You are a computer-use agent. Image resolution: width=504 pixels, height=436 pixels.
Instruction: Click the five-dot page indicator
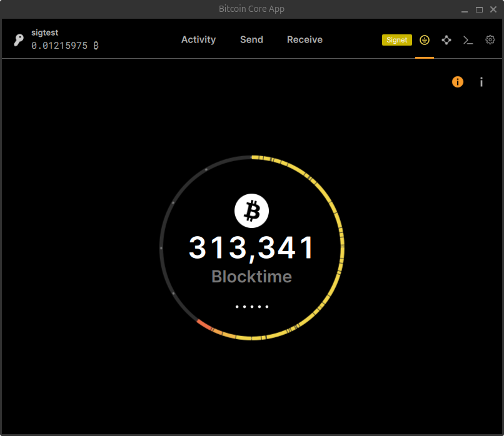(x=251, y=307)
